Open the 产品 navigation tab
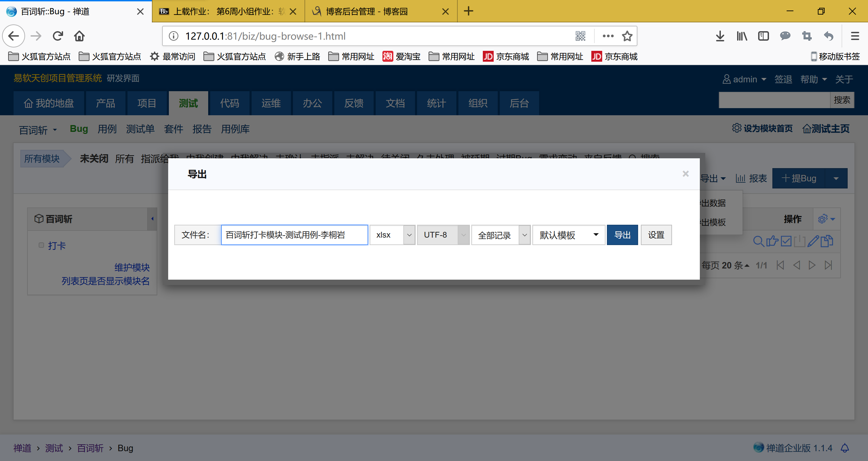This screenshot has height=461, width=868. (x=105, y=103)
